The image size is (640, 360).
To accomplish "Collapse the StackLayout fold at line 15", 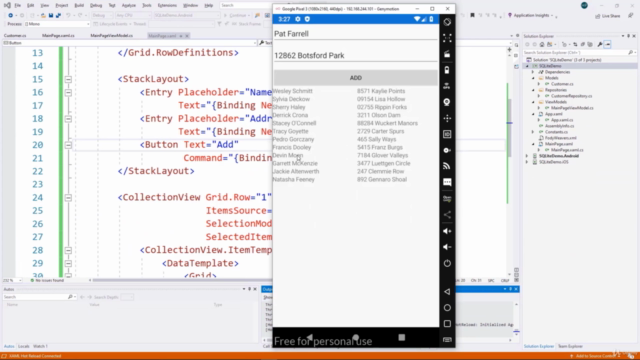I will click(x=68, y=79).
